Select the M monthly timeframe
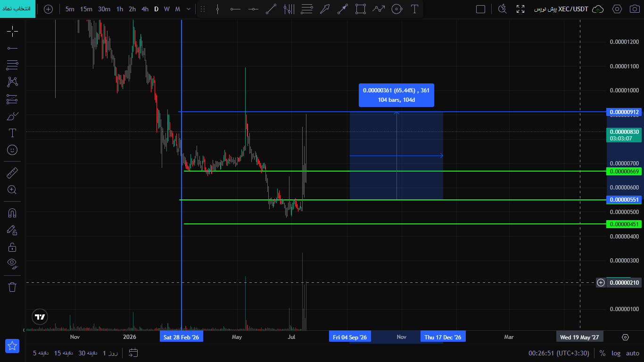 tap(178, 9)
